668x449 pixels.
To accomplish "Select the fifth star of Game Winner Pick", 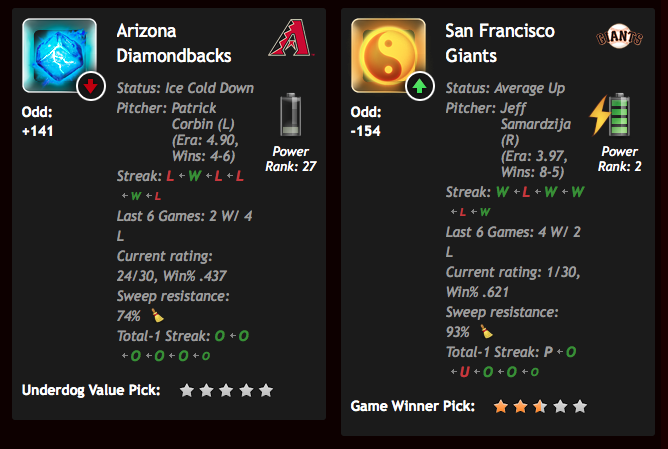I will coord(580,406).
